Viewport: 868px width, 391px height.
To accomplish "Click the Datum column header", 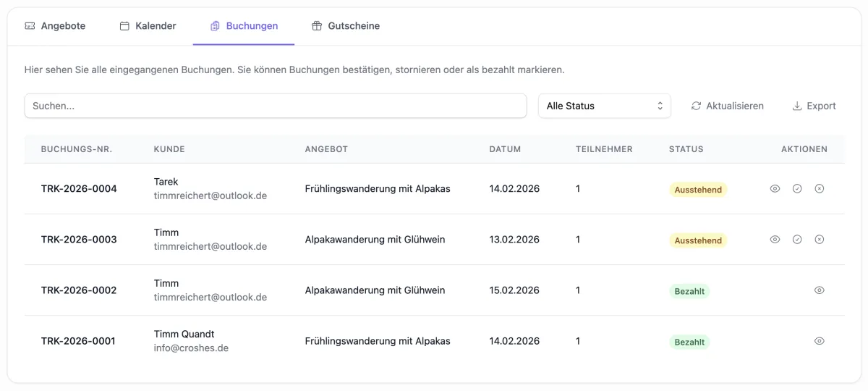I will click(505, 149).
